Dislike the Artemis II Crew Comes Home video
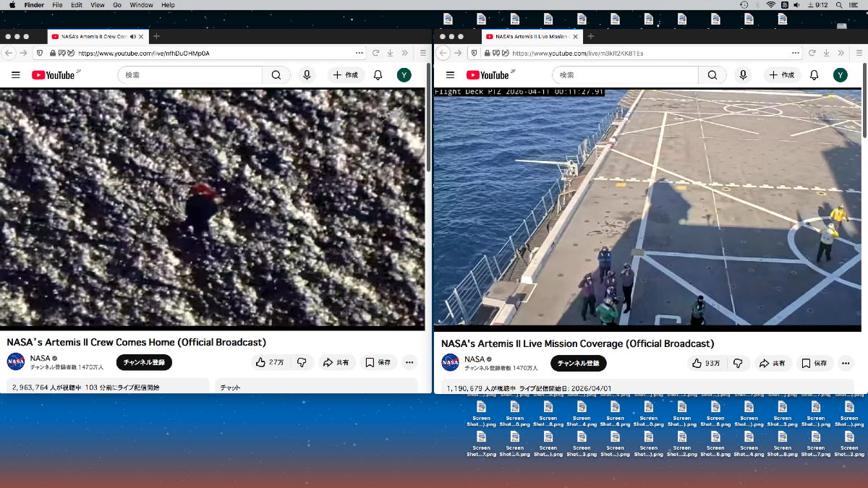The image size is (868, 488). coord(302,362)
